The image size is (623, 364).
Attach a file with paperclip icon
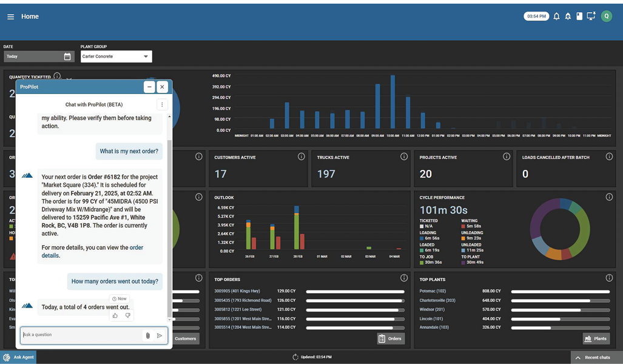tap(148, 335)
